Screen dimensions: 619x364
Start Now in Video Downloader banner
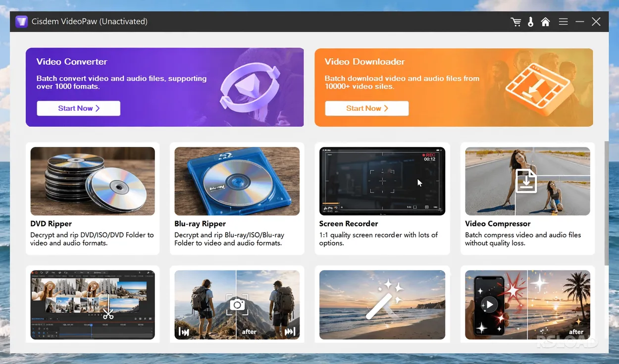pos(367,108)
